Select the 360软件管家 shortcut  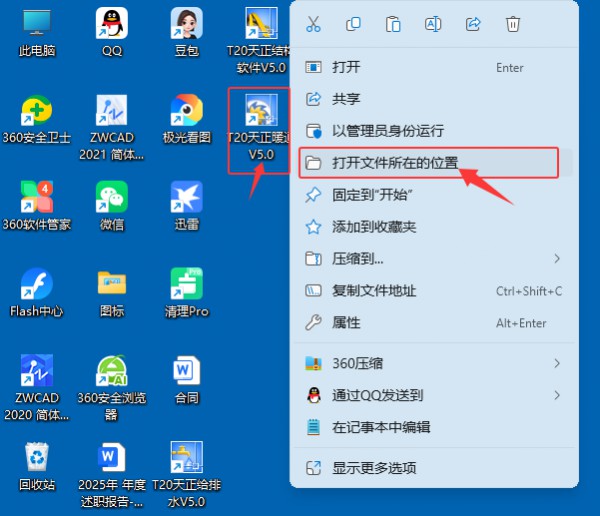tap(37, 207)
